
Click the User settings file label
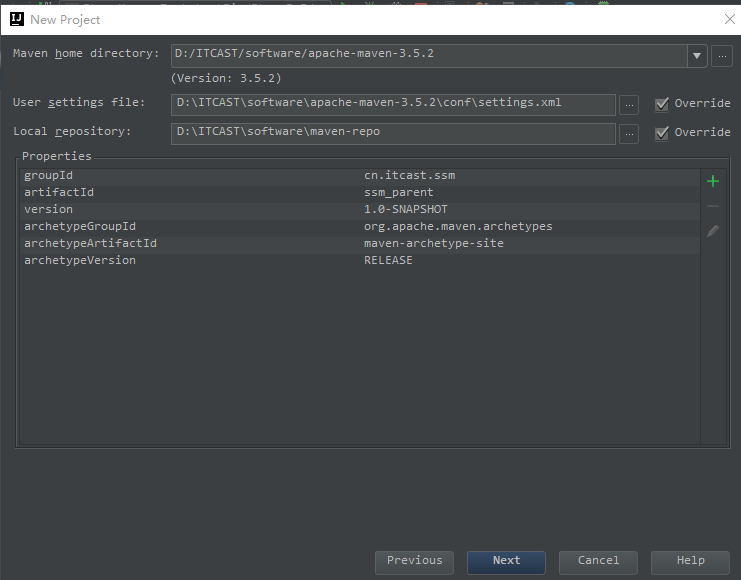78,102
